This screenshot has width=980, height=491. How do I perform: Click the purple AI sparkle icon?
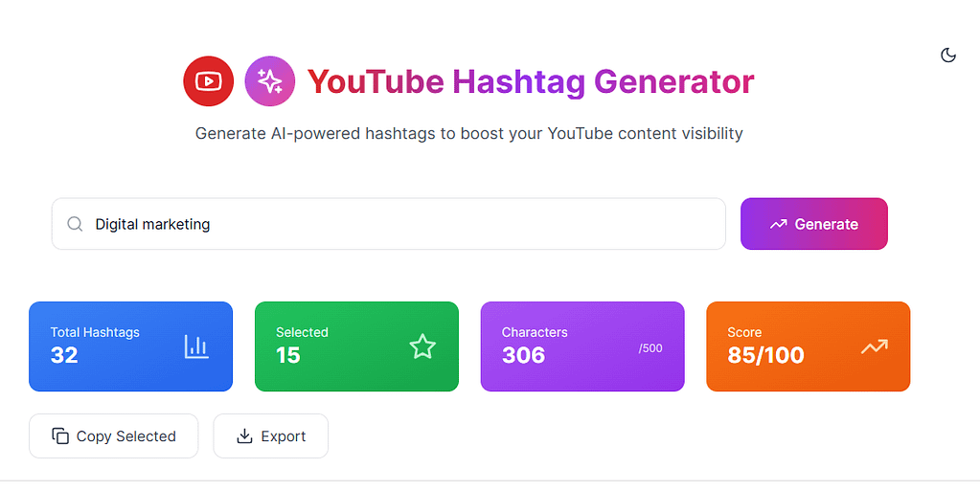(269, 81)
